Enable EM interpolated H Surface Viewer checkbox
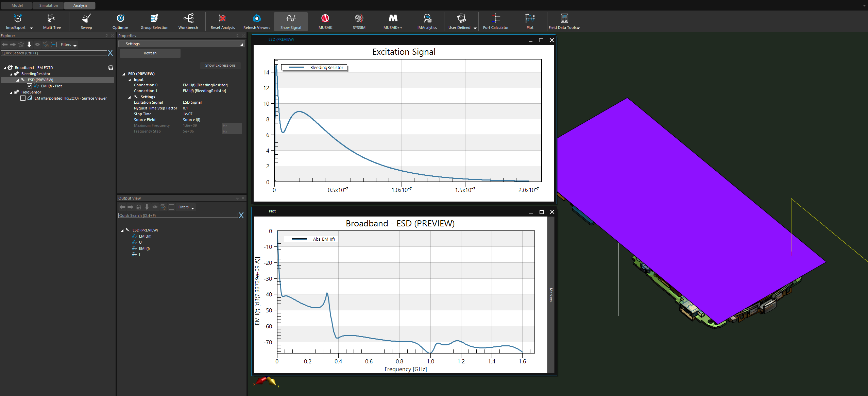 (23, 98)
